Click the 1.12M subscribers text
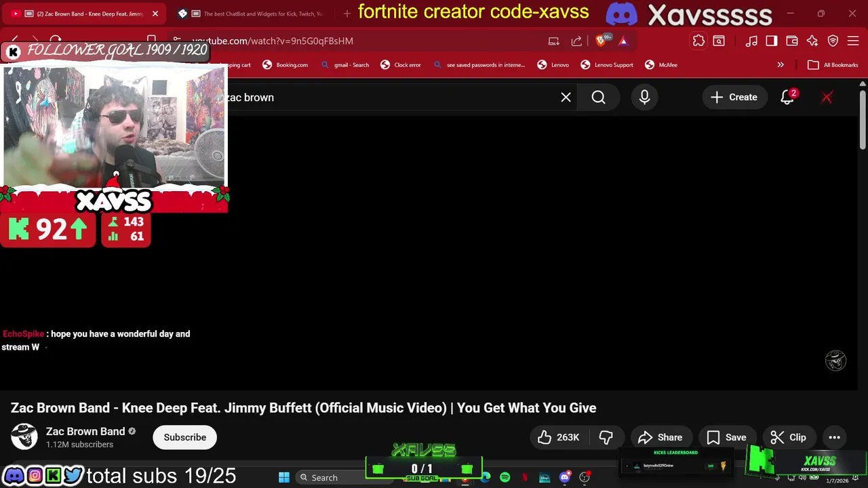Image resolution: width=868 pixels, height=488 pixels. (x=79, y=445)
